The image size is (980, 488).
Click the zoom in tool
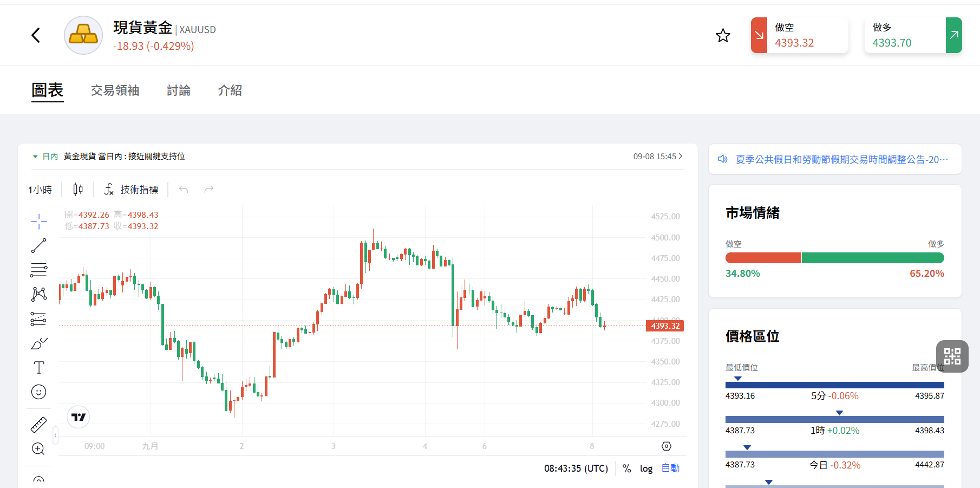point(38,449)
